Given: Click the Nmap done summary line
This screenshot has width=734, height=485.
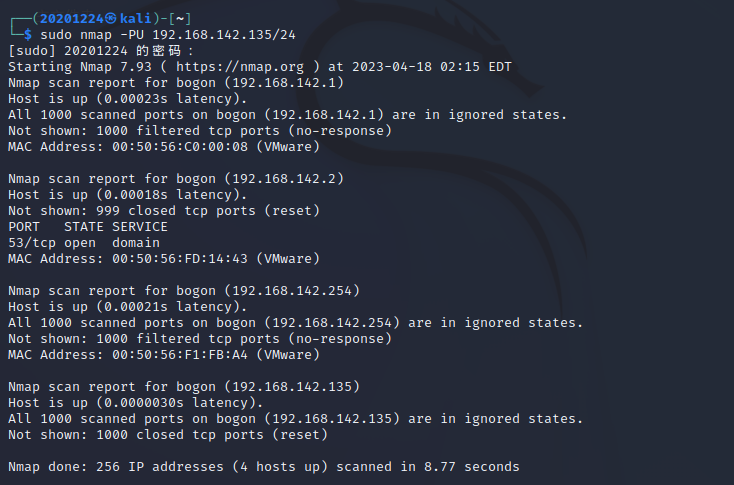Looking at the screenshot, I should click(x=263, y=467).
